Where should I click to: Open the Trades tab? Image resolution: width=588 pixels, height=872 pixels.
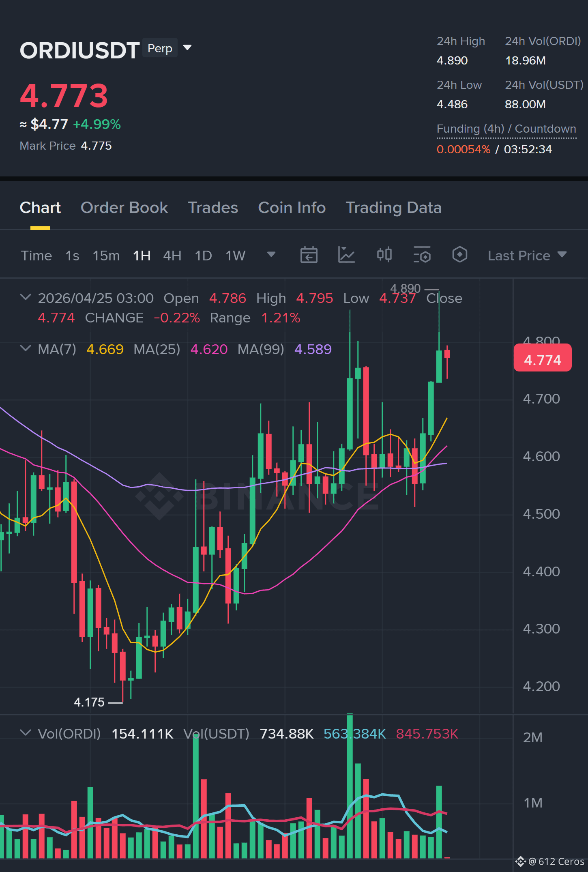(213, 208)
